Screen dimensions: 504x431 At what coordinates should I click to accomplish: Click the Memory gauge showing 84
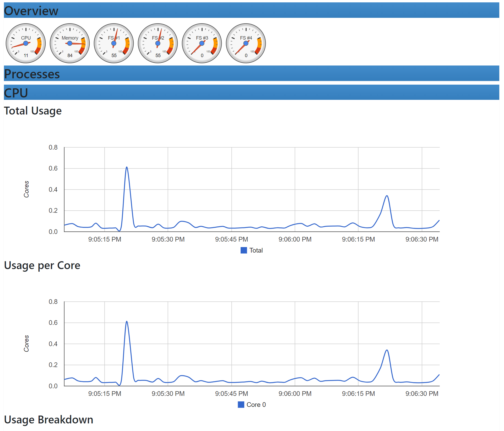69,43
